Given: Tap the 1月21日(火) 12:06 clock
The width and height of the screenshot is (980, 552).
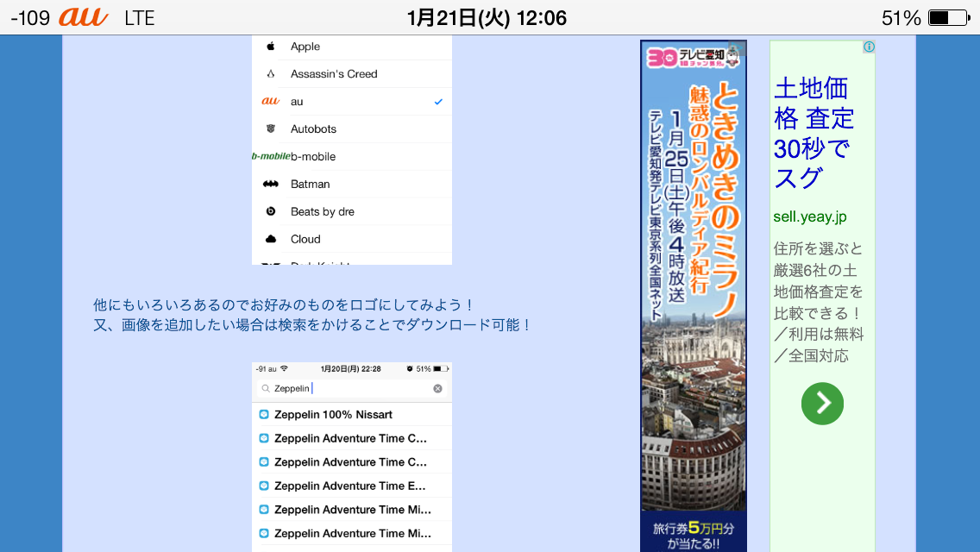Looking at the screenshot, I should click(487, 17).
